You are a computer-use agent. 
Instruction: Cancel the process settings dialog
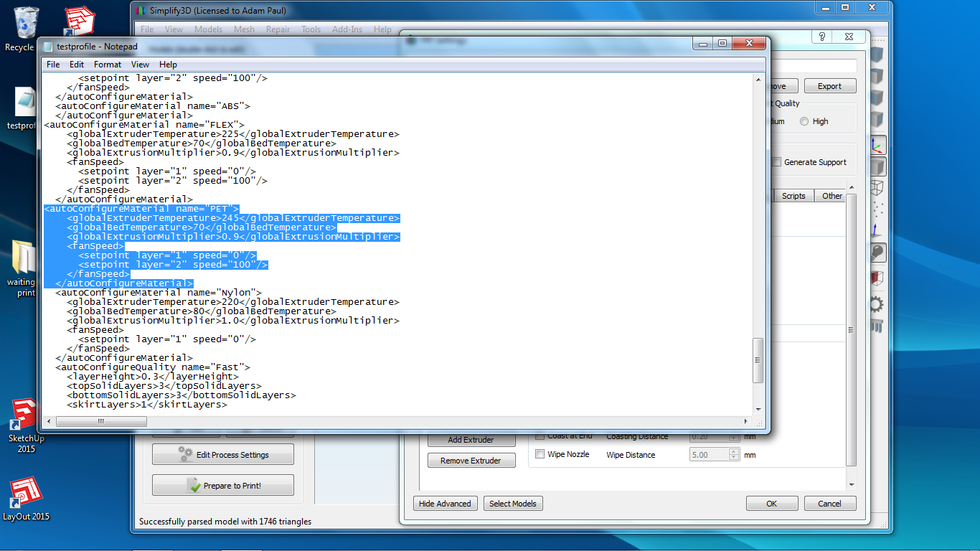point(830,504)
